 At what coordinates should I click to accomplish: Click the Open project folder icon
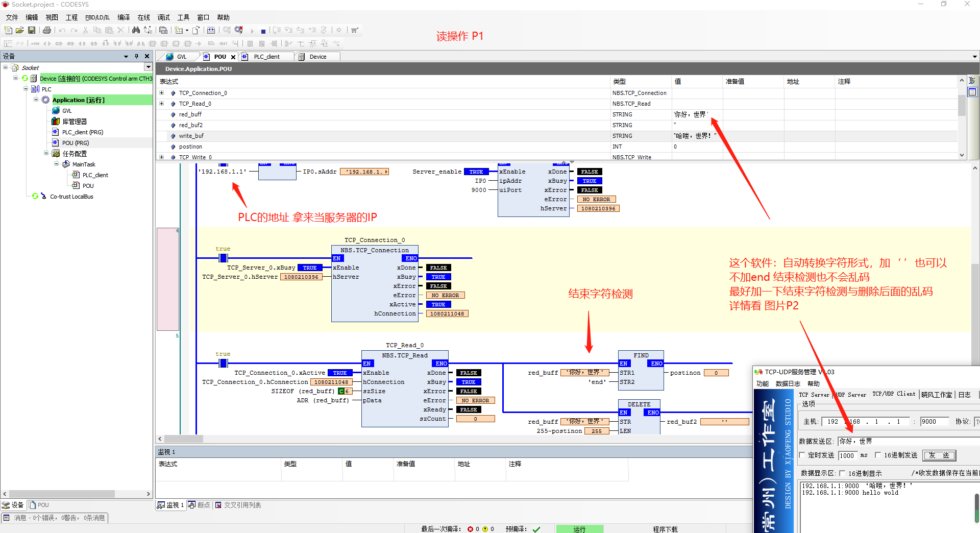[x=20, y=30]
